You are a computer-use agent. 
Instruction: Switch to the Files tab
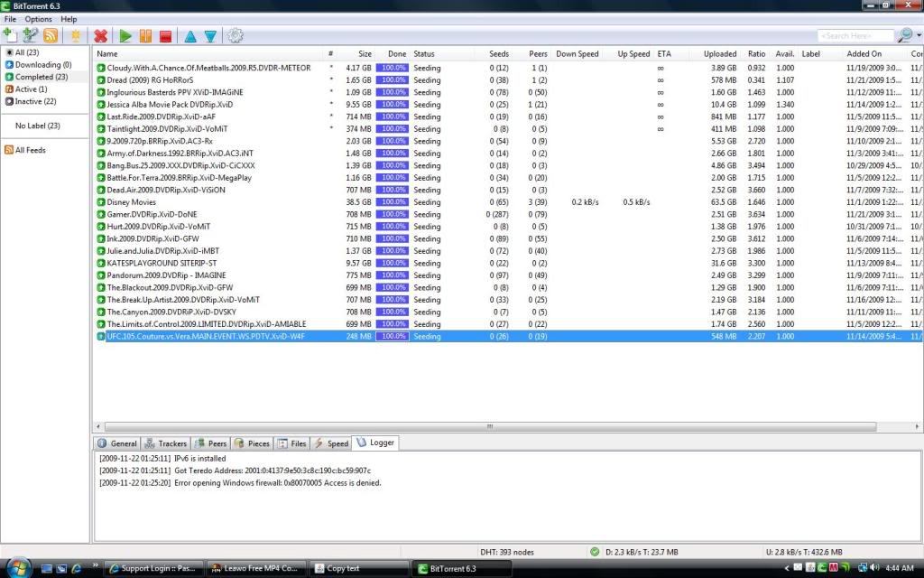coord(291,443)
